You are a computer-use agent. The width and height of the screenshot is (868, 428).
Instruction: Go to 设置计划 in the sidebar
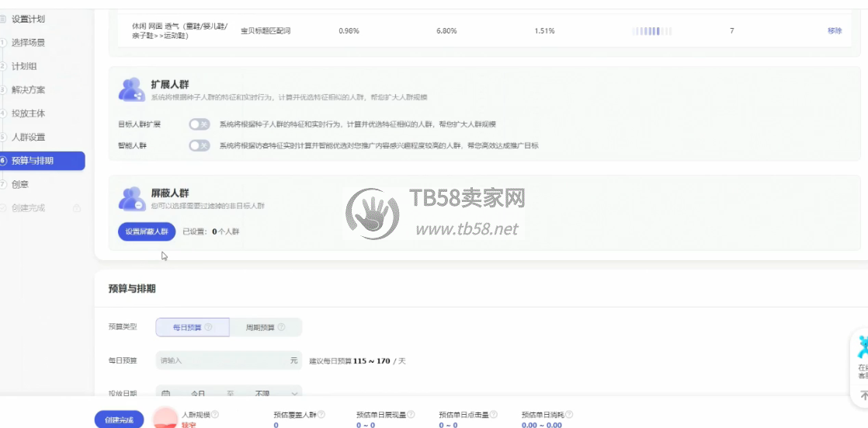pyautogui.click(x=28, y=19)
